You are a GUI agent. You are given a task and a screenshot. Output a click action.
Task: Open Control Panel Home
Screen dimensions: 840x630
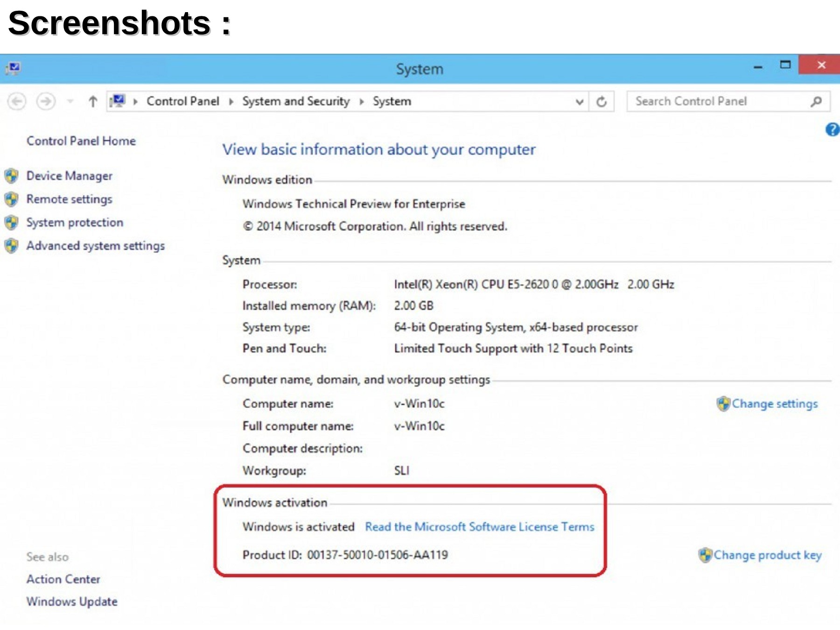(81, 141)
